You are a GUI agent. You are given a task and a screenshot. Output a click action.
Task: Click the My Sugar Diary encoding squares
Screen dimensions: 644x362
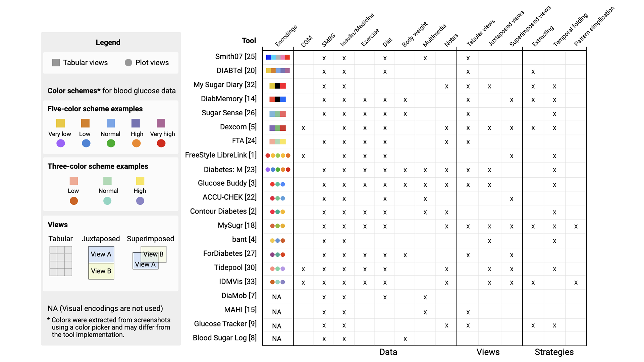coord(278,86)
